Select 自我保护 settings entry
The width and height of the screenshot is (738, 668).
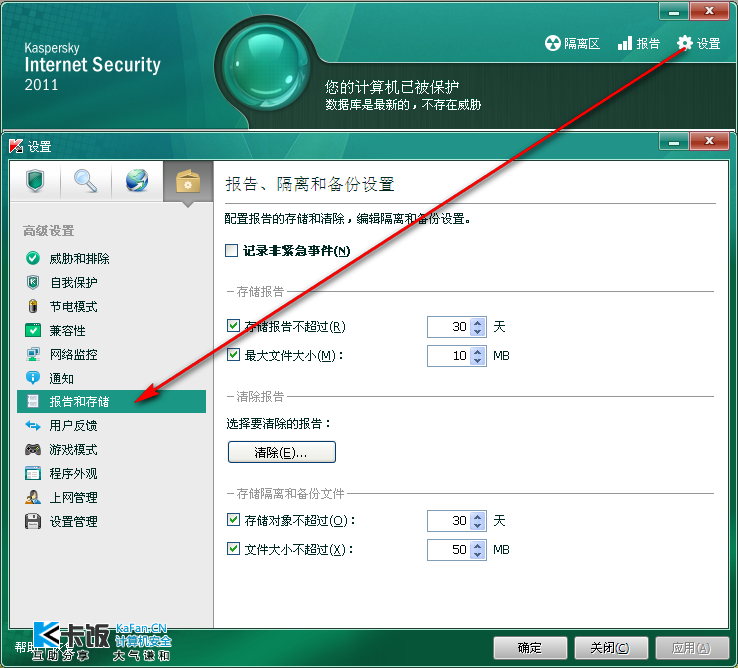click(x=112, y=282)
